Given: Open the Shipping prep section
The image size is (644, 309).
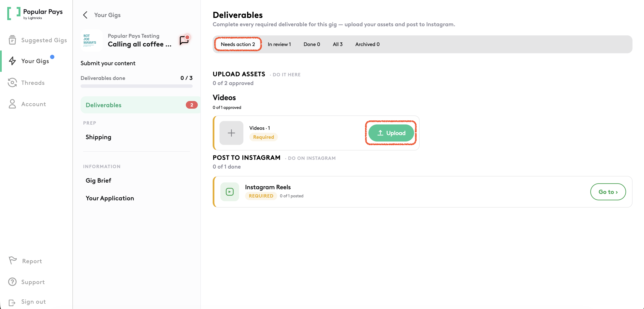Looking at the screenshot, I should 98,137.
